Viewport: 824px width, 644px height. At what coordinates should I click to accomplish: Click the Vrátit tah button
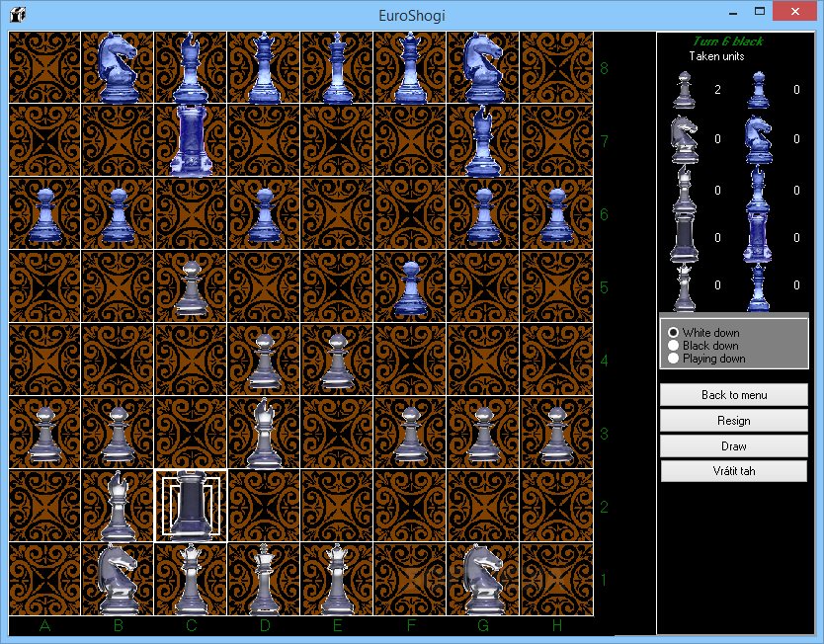734,471
